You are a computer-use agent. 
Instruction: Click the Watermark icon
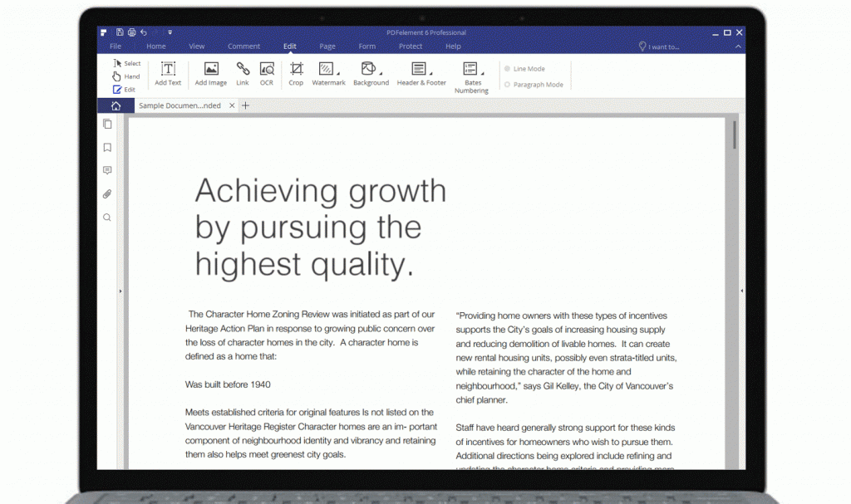326,68
